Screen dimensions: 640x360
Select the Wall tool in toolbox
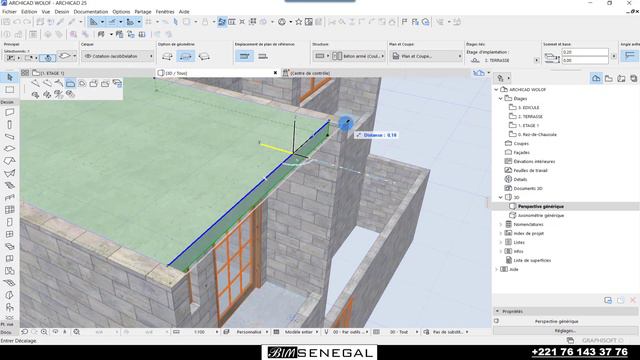coord(10,112)
